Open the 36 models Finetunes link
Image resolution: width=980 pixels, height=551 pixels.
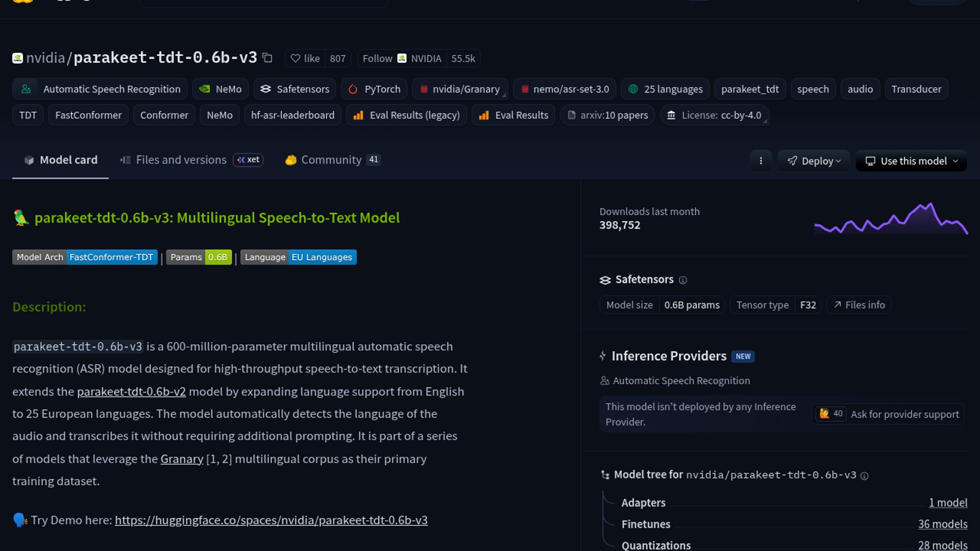(x=942, y=524)
